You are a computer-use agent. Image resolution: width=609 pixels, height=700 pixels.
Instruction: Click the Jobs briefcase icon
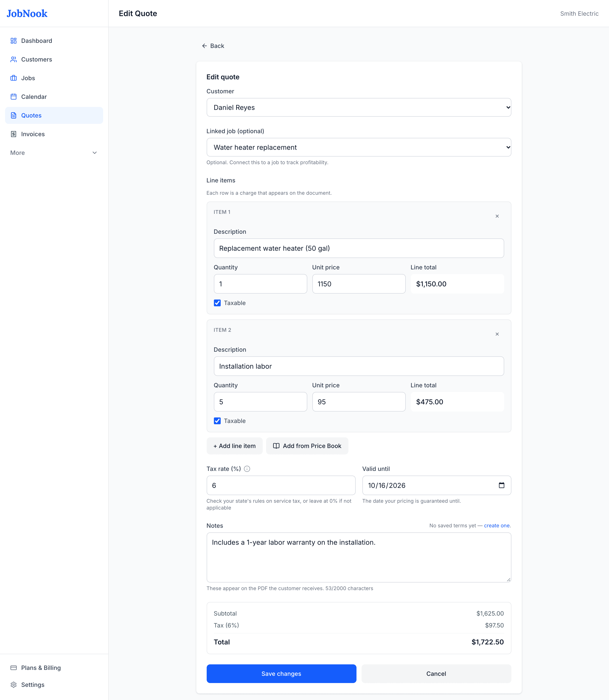coord(14,78)
